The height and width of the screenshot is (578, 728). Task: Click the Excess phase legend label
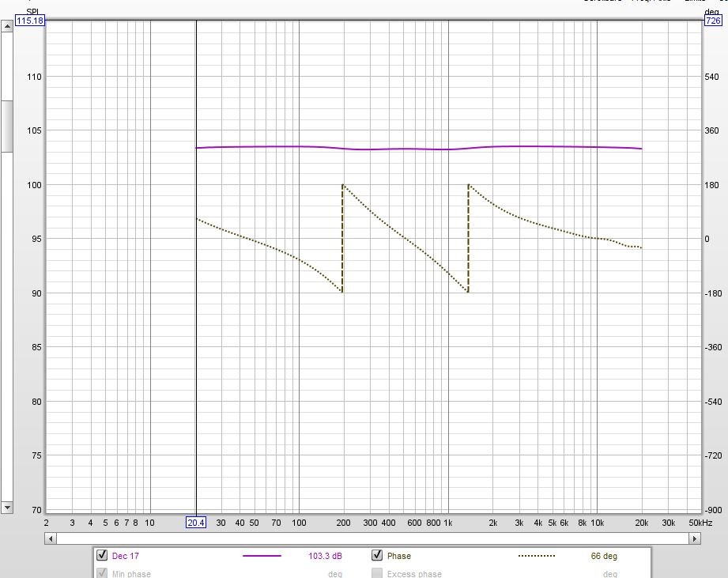tap(414, 574)
